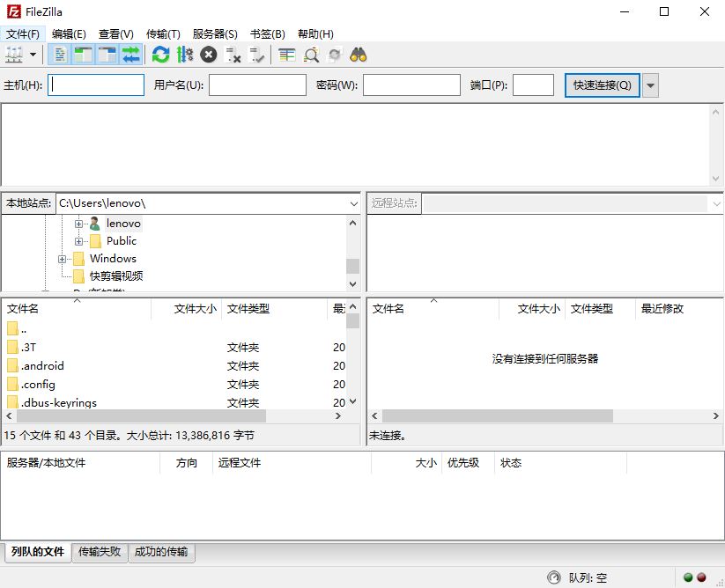Open the 文件(F) menu
This screenshot has width=725, height=588.
23,34
